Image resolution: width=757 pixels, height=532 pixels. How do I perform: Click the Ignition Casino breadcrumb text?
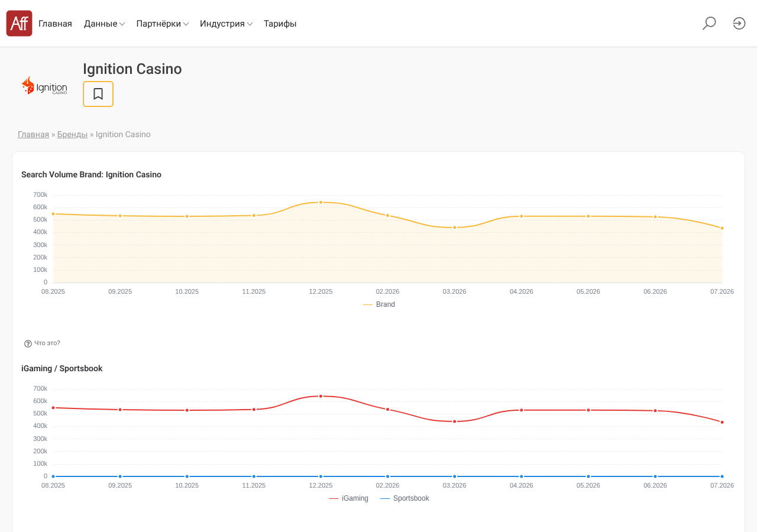tap(123, 134)
